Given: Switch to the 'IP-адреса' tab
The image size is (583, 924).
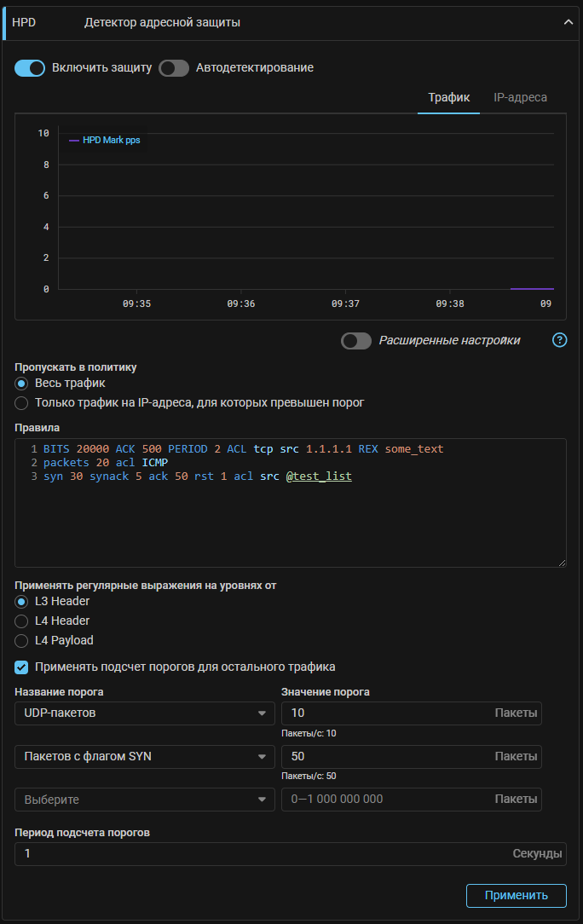Looking at the screenshot, I should click(x=520, y=97).
